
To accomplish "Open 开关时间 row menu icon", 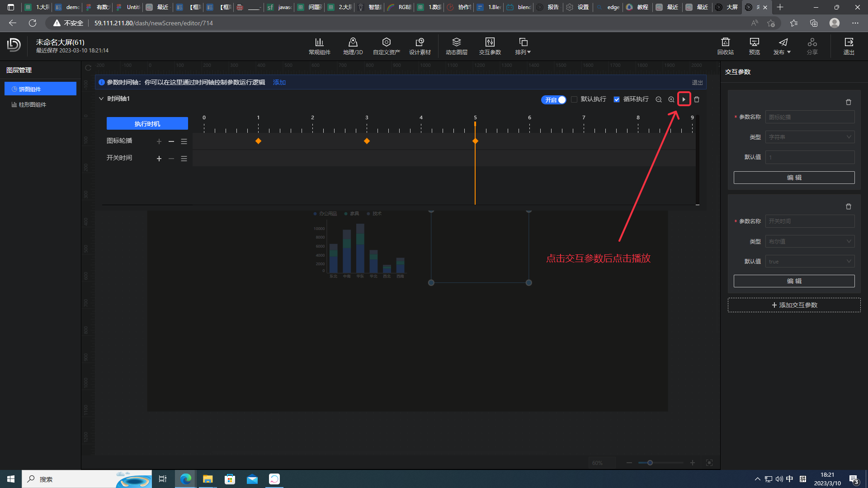I will 184,159.
